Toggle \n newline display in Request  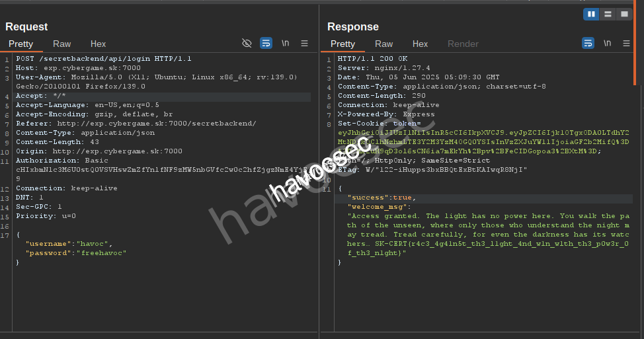click(x=285, y=44)
